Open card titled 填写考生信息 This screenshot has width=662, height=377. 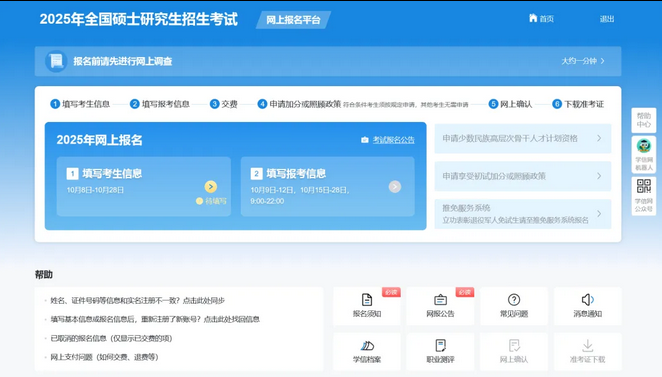coord(144,187)
